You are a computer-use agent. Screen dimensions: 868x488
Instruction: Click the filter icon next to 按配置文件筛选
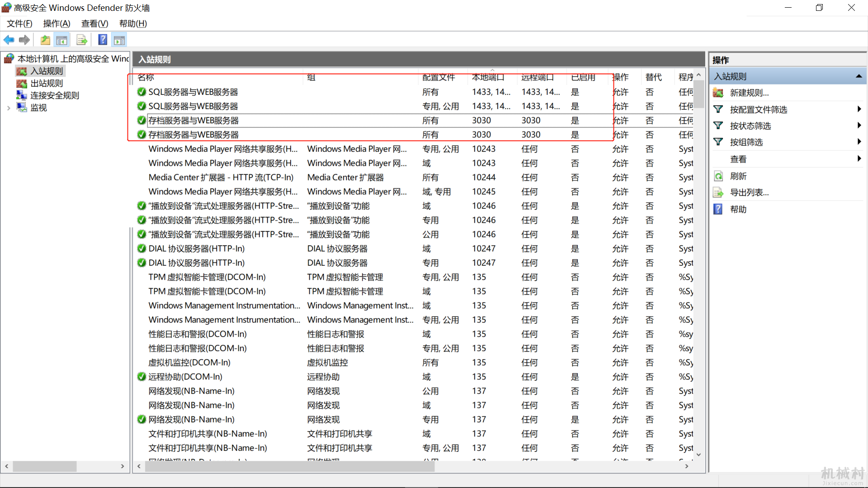click(718, 109)
